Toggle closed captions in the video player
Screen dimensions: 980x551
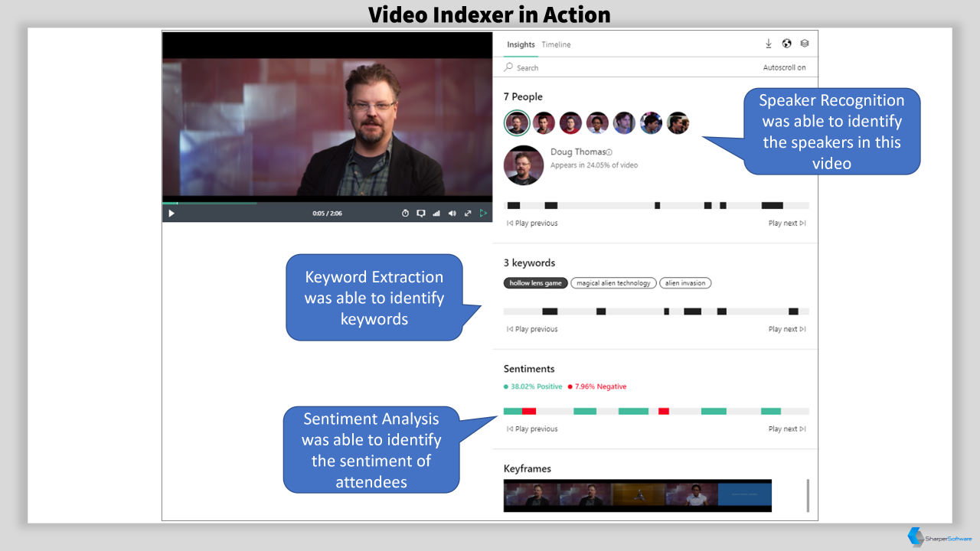click(420, 214)
